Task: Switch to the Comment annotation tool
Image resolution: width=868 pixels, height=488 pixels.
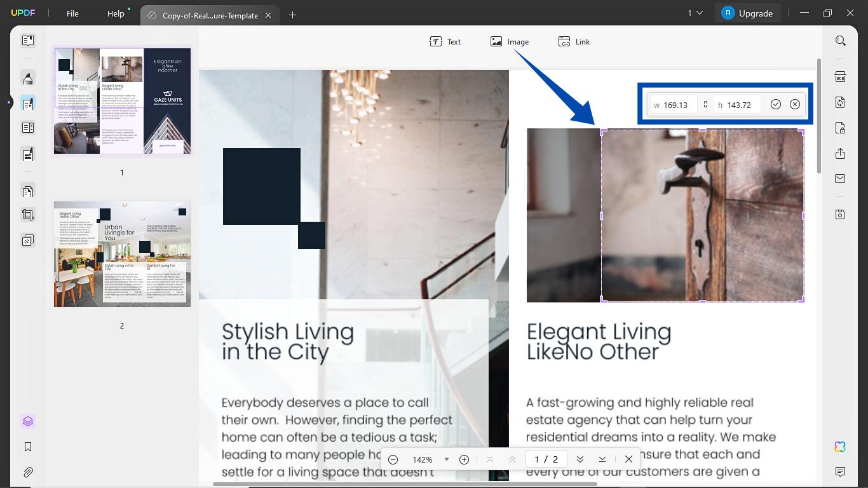Action: coord(27,78)
